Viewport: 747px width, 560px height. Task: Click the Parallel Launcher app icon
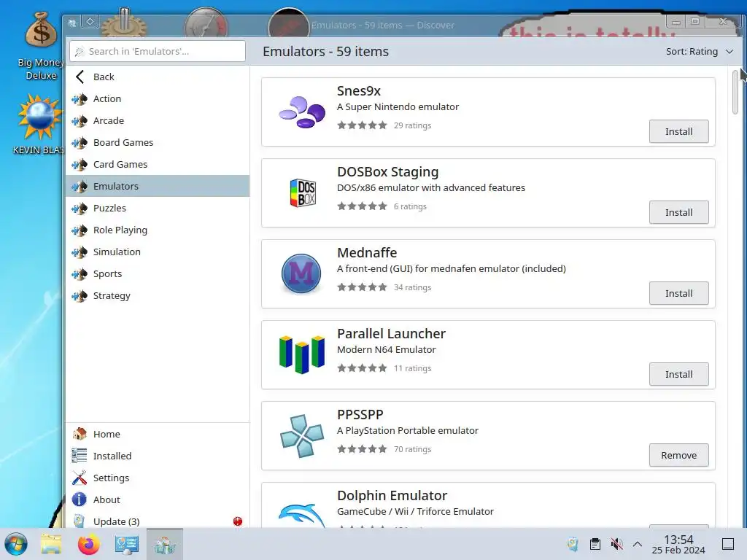point(301,354)
